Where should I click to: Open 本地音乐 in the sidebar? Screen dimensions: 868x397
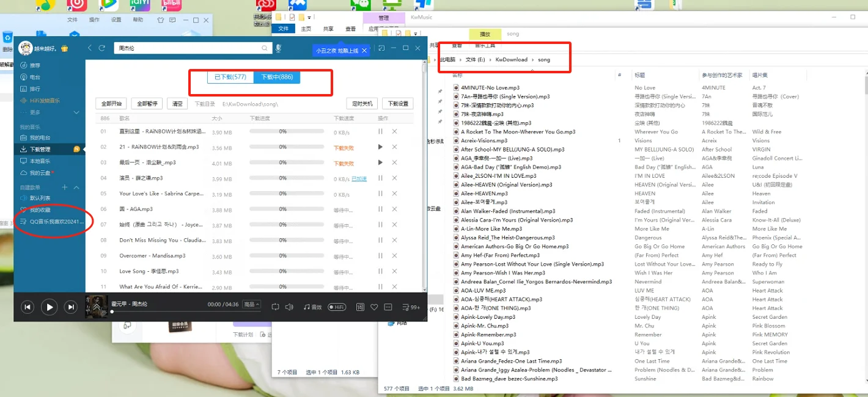(x=40, y=161)
